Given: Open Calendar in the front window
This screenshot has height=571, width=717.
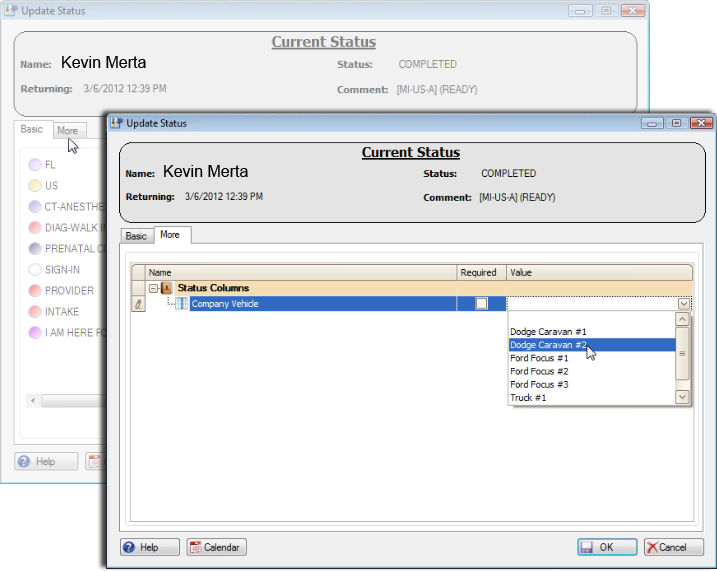Looking at the screenshot, I should pos(216,547).
